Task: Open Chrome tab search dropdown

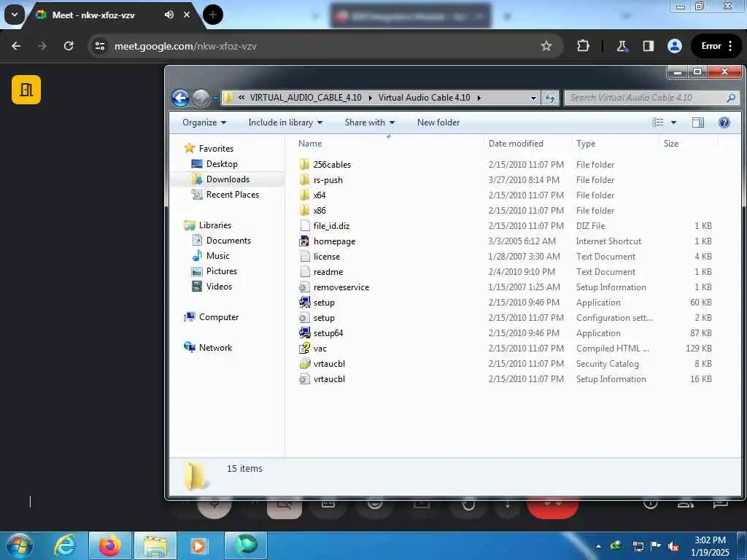Action: coord(15,15)
